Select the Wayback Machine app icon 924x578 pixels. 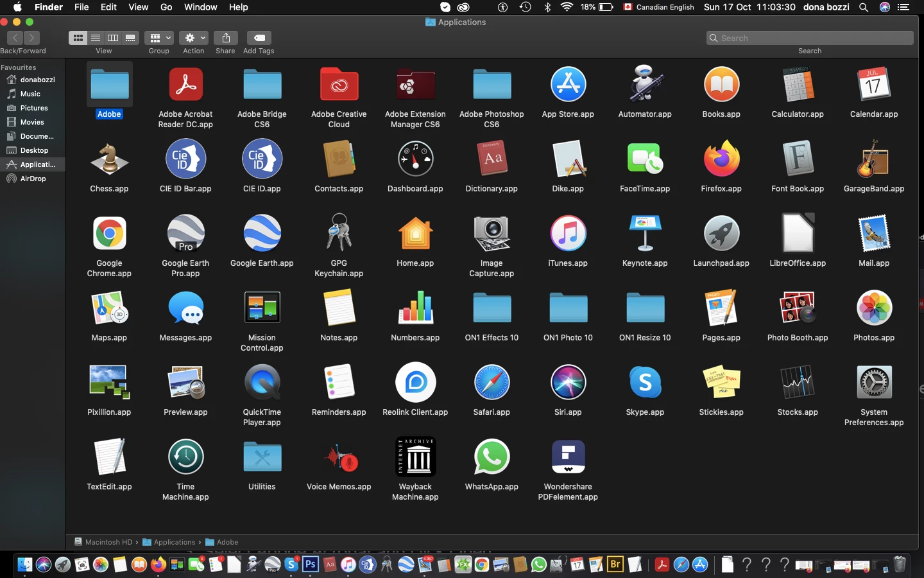pyautogui.click(x=415, y=457)
